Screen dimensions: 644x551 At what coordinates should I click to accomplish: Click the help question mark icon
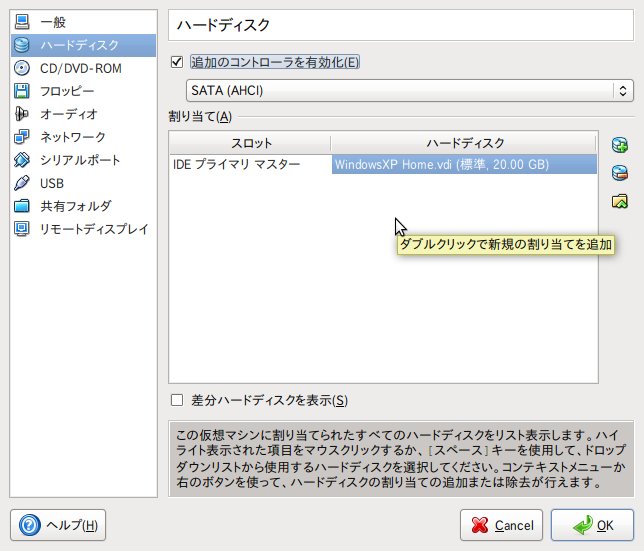coord(30,525)
